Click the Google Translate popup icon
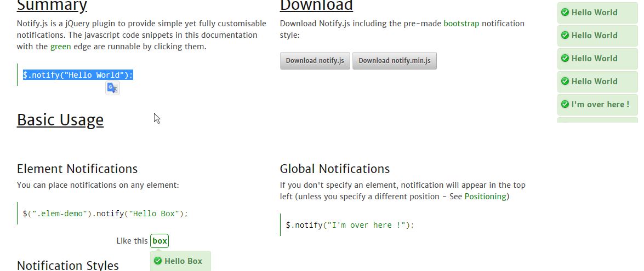Viewport: 644px width, 271px height. click(x=112, y=88)
